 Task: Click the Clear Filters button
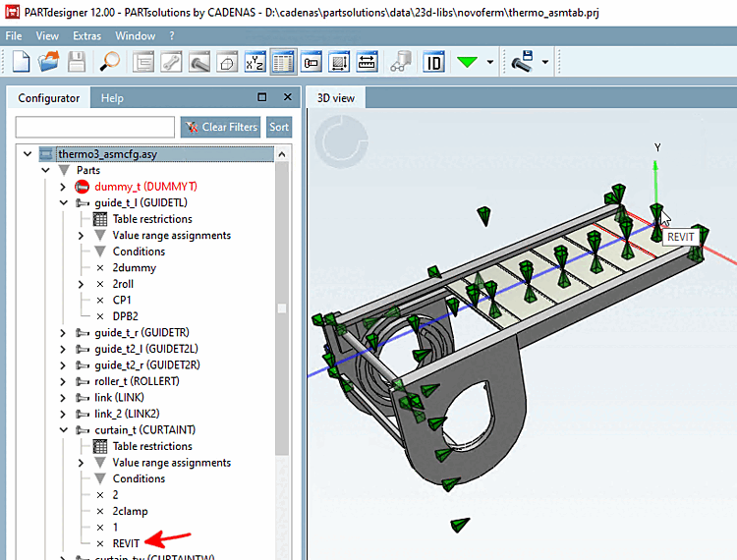[221, 127]
